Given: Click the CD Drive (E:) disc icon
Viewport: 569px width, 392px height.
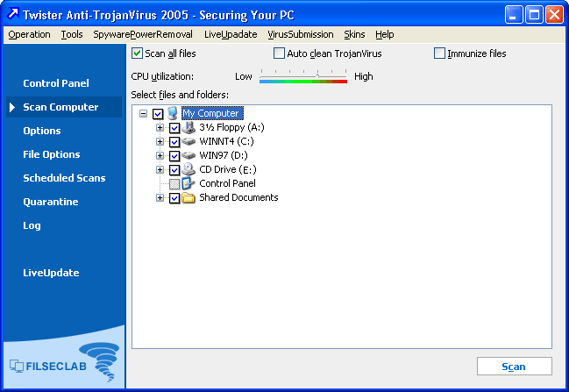Looking at the screenshot, I should tap(188, 169).
